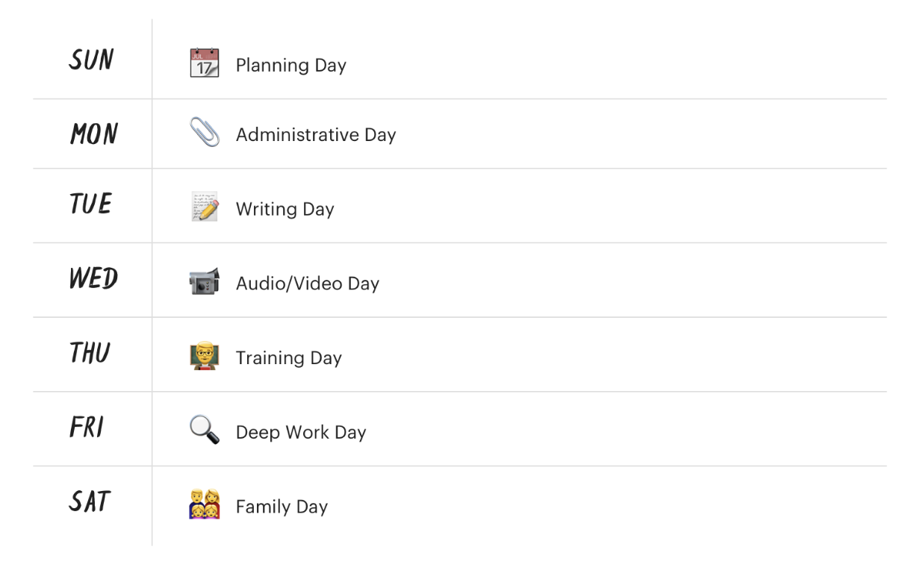The width and height of the screenshot is (923, 588).
Task: Click the WED day heading
Action: [x=94, y=278]
